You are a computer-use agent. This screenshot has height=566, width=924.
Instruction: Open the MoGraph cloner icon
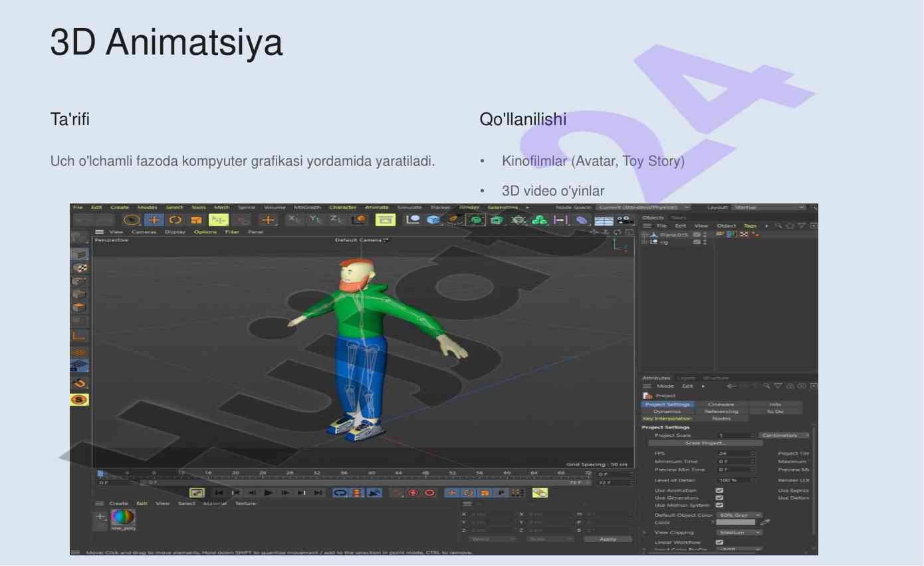[539, 220]
